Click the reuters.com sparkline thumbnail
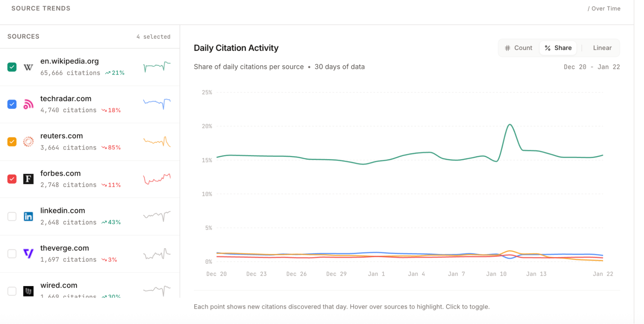Image resolution: width=644 pixels, height=324 pixels. 157,141
